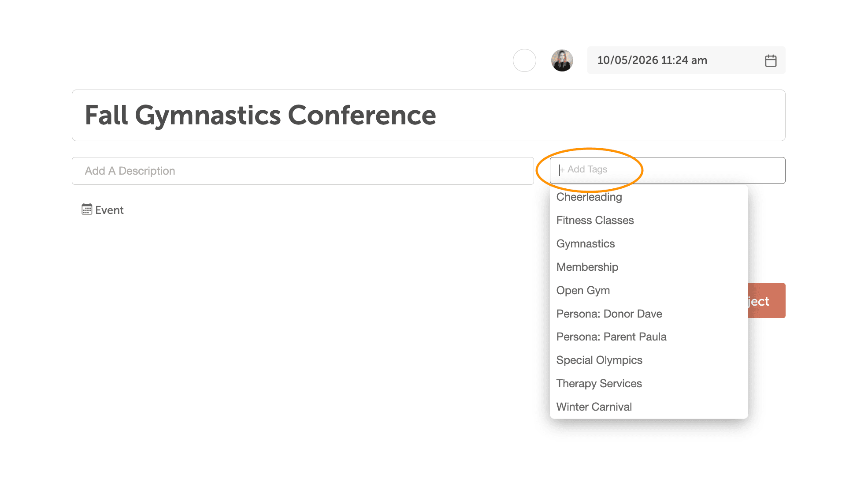Select the Persona: Parent Paula tag
The image size is (868, 479).
coord(611,337)
